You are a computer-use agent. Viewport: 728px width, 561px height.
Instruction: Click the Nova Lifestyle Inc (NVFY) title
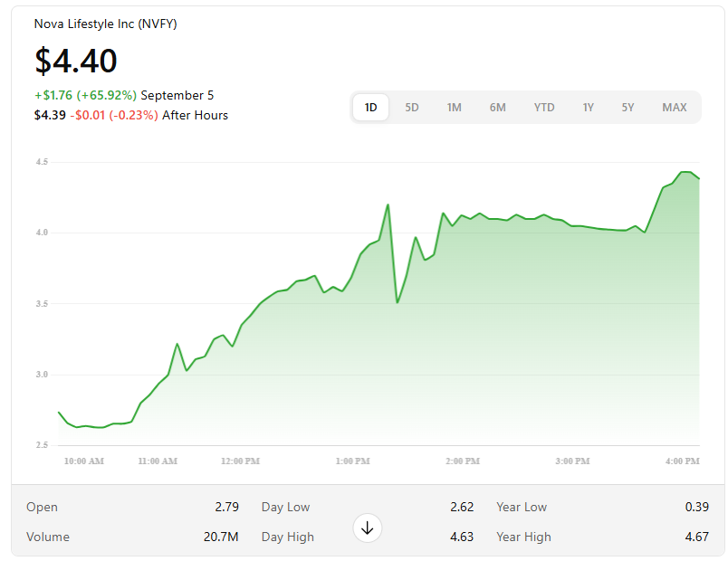coord(105,24)
